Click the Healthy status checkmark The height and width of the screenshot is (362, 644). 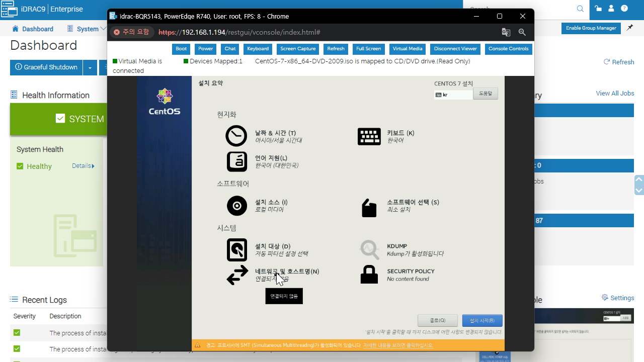click(20, 166)
